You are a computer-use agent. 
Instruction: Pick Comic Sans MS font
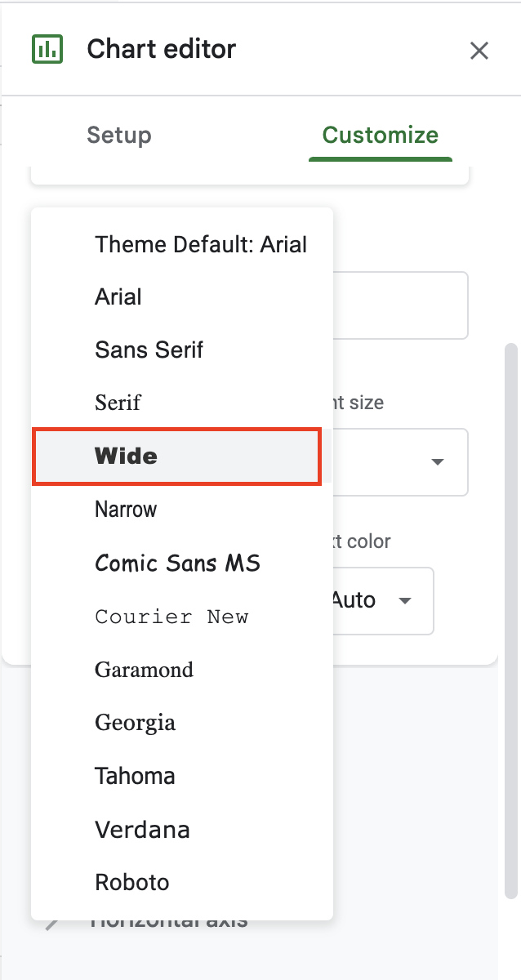[177, 563]
